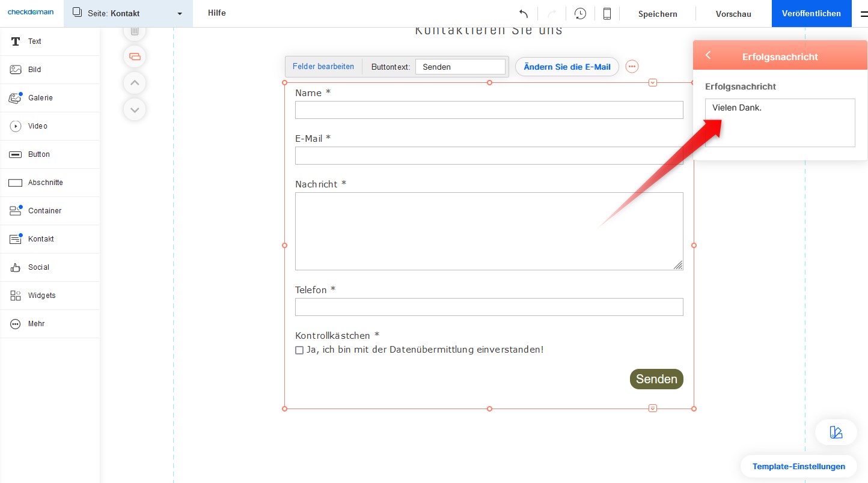The height and width of the screenshot is (483, 868).
Task: Open the version history clock icon
Action: point(580,14)
